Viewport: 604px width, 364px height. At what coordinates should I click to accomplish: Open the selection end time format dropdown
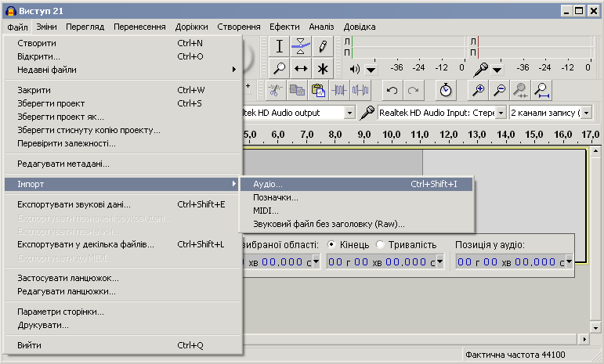440,261
